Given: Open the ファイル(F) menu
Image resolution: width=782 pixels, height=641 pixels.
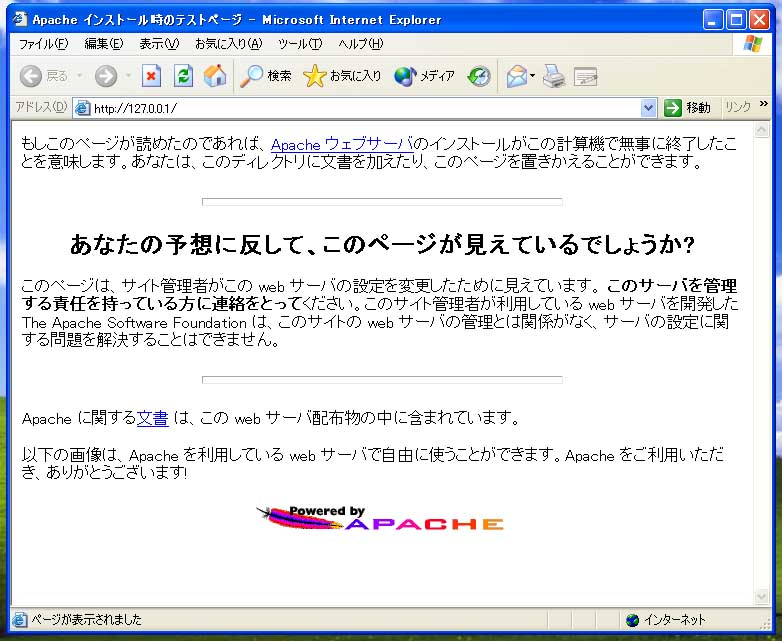Looking at the screenshot, I should (43, 44).
